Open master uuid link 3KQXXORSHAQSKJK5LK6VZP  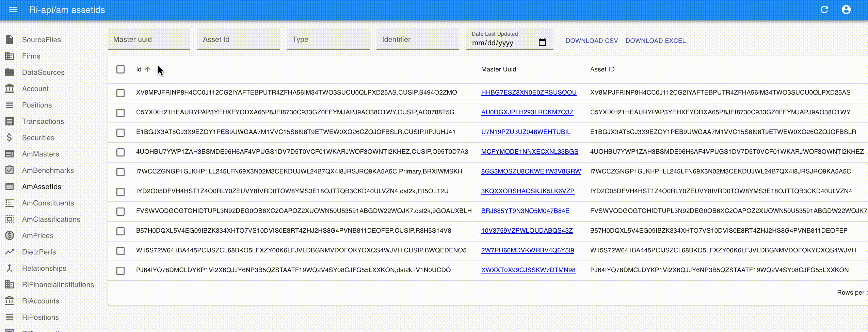click(528, 191)
